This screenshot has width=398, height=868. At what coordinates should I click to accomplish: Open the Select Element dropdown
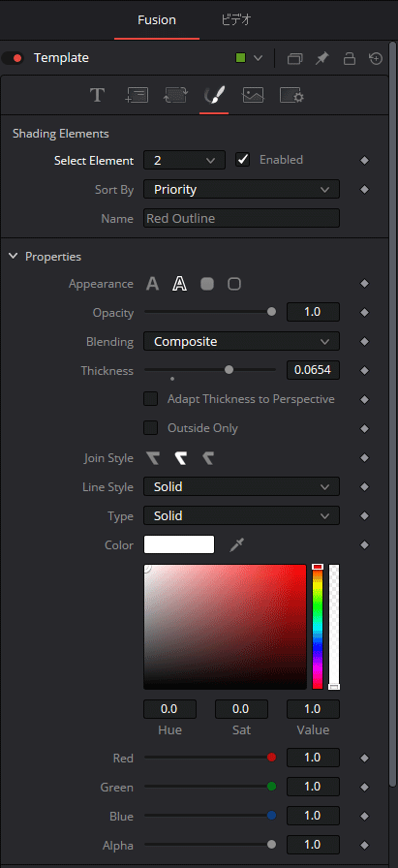184,161
